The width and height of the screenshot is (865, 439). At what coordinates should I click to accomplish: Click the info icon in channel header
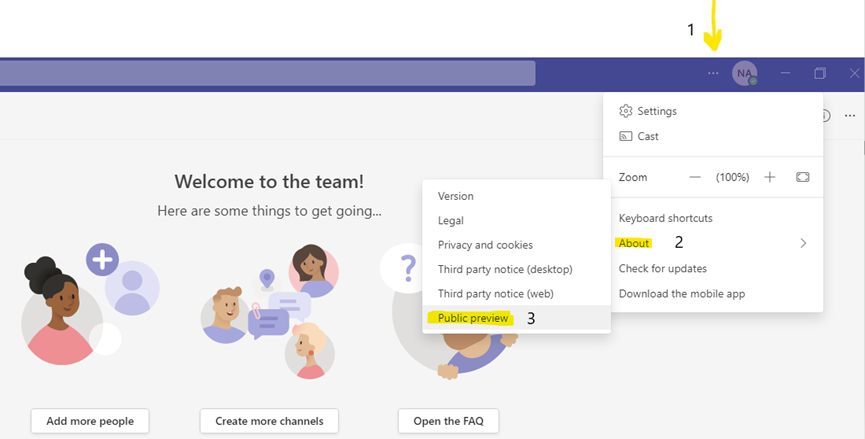click(x=825, y=116)
